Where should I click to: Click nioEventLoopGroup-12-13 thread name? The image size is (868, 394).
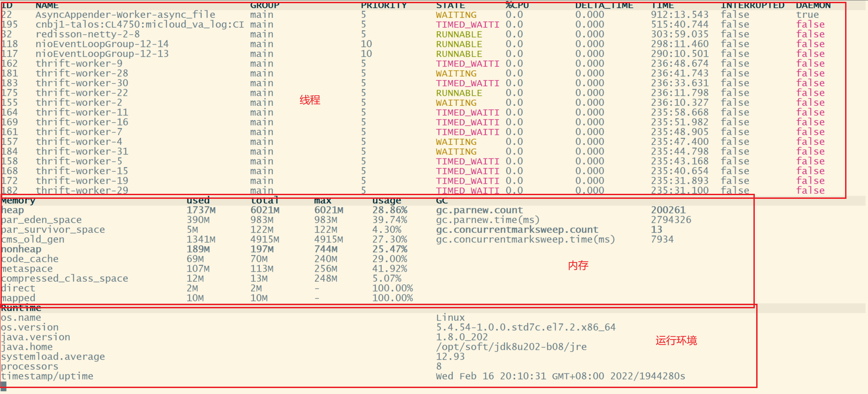pos(102,54)
